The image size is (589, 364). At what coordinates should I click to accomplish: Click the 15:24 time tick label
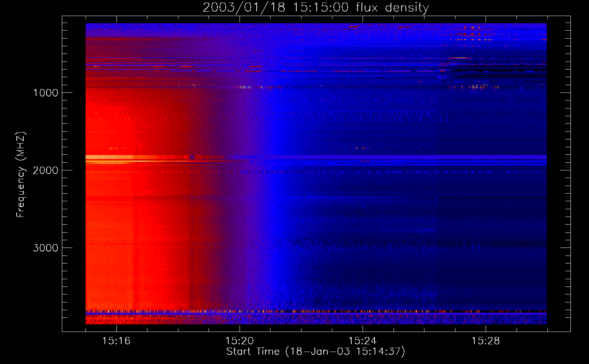point(363,341)
